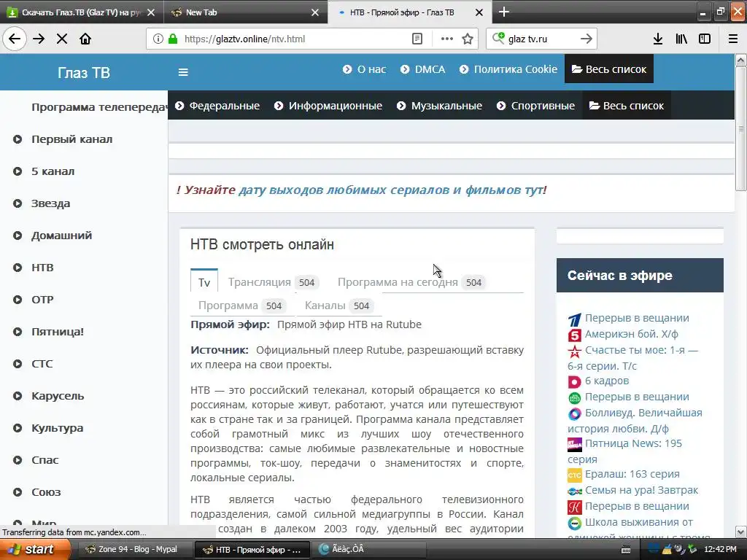Switch to the Скачать Глаз.ТВ browser tab
This screenshot has height=560, width=747.
tap(82, 12)
